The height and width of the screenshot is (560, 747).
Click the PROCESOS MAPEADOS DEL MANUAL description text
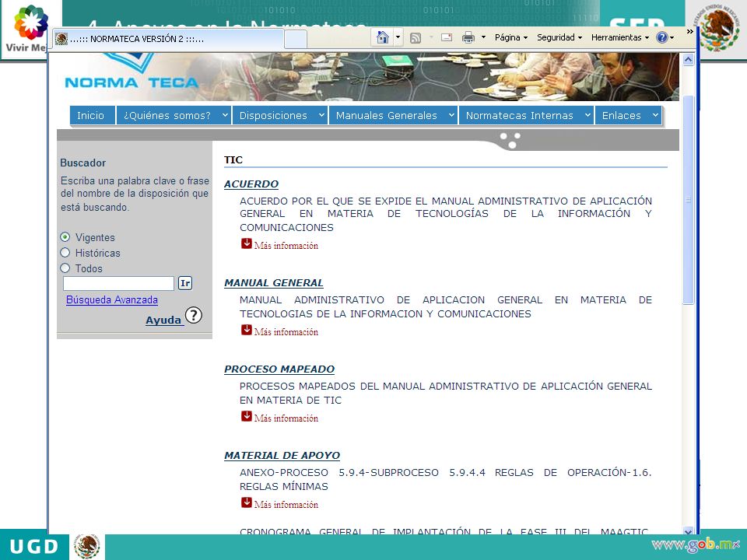445,393
